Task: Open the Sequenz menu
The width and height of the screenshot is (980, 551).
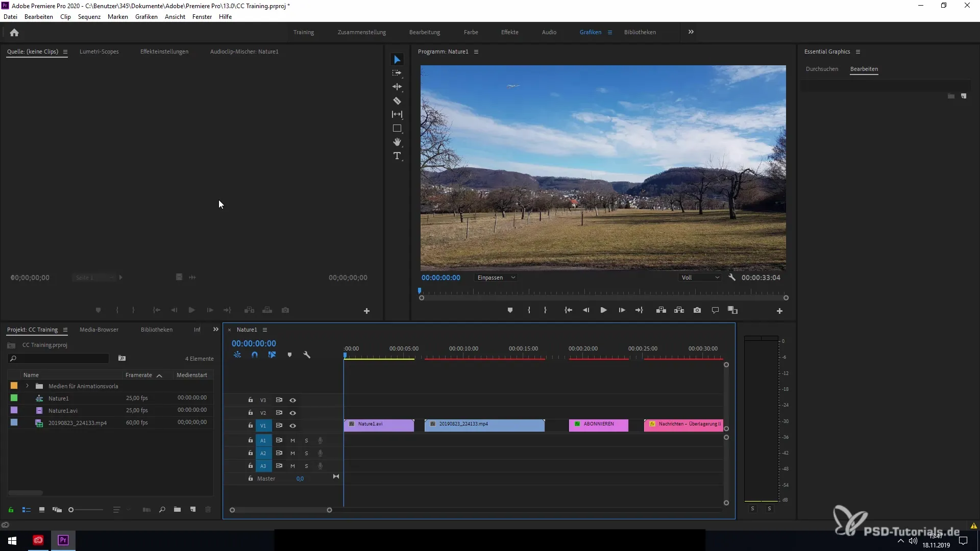Action: click(89, 17)
